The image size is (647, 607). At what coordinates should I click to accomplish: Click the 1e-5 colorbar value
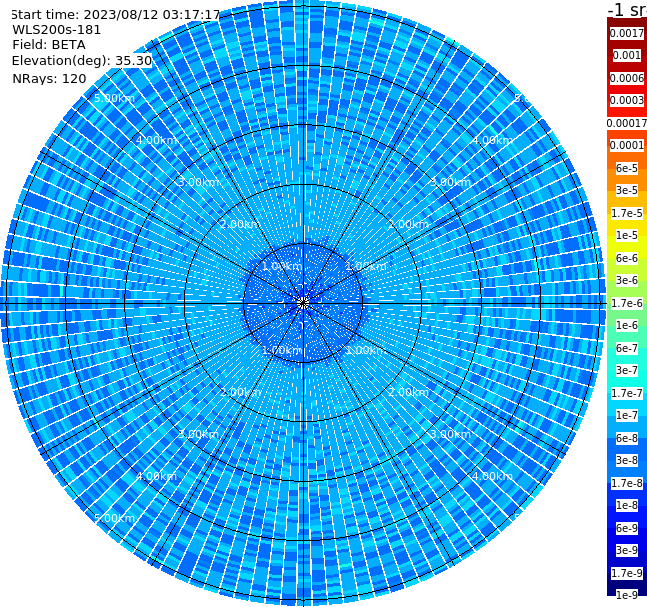(627, 235)
